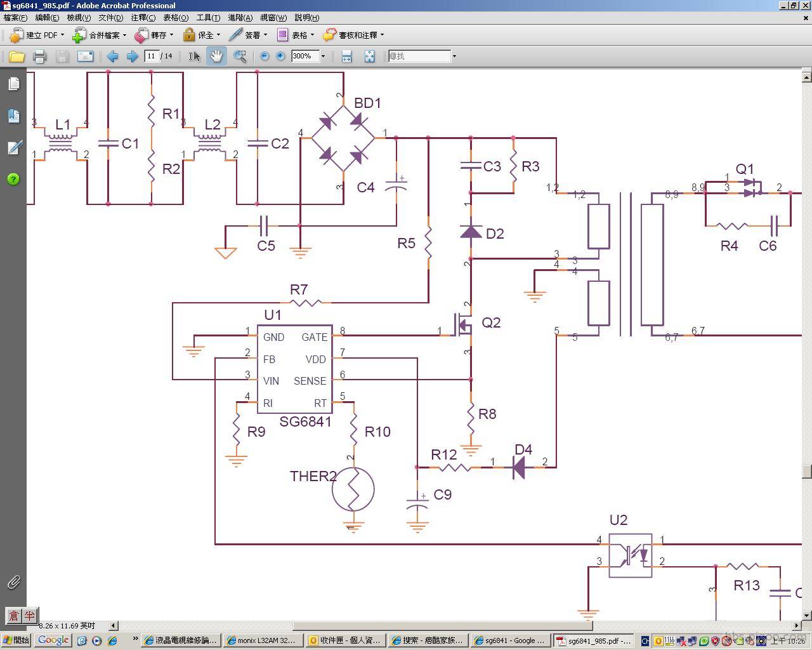The width and height of the screenshot is (812, 650).
Task: Click the horizontal scrollbar right arrow
Action: point(796,626)
